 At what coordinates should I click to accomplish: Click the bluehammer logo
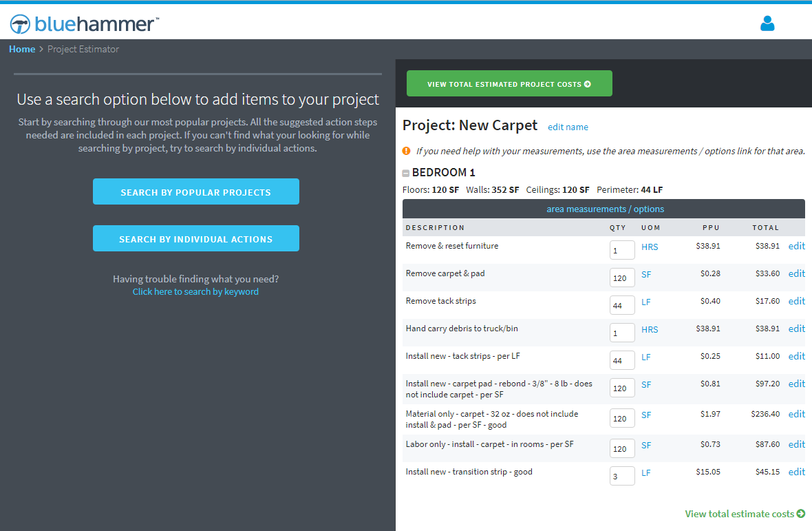coord(85,24)
